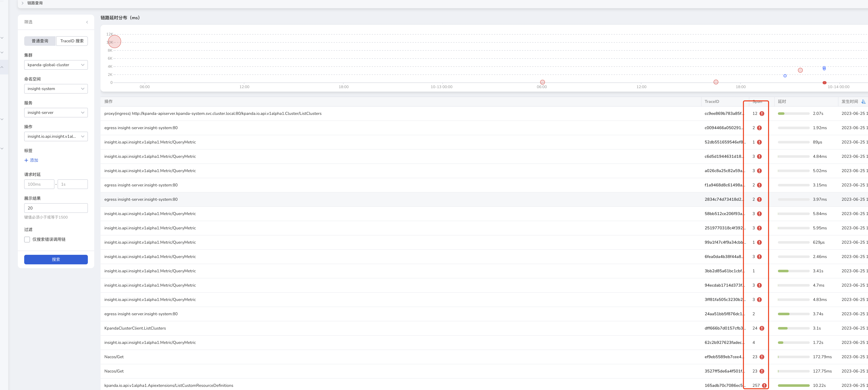This screenshot has height=390, width=868.
Task: Click the blue 搜索 button
Action: tap(56, 260)
